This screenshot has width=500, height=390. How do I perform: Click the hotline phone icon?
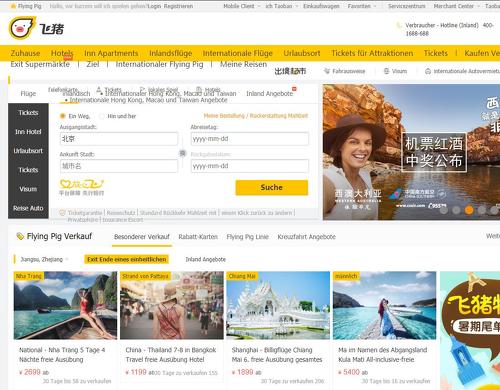(399, 25)
